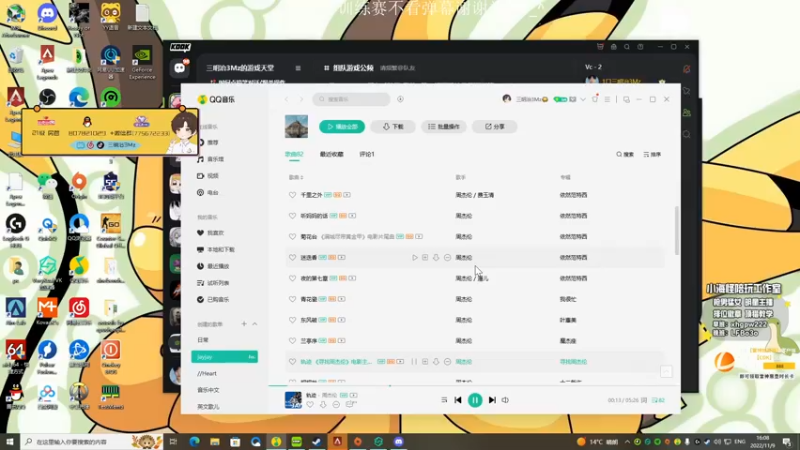Open MV of 千里之外
Screen dimensions: 800x450
tap(347, 195)
